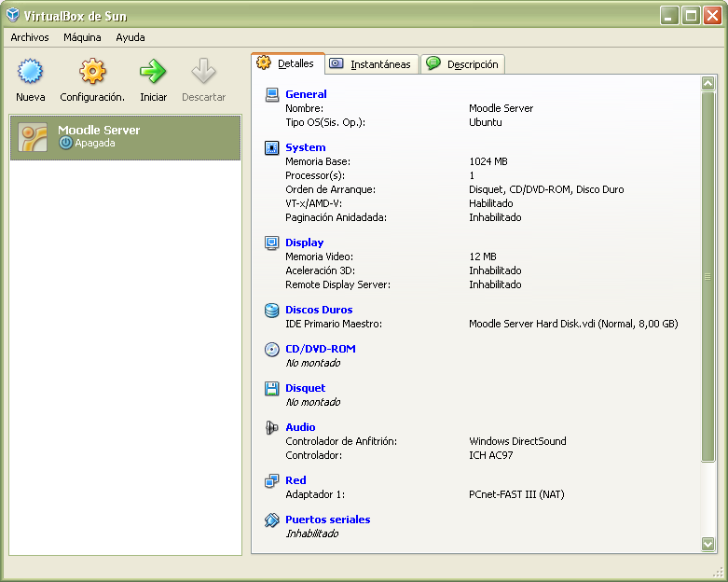Switch to the Descripción tab
The width and height of the screenshot is (728, 582).
coord(463,64)
